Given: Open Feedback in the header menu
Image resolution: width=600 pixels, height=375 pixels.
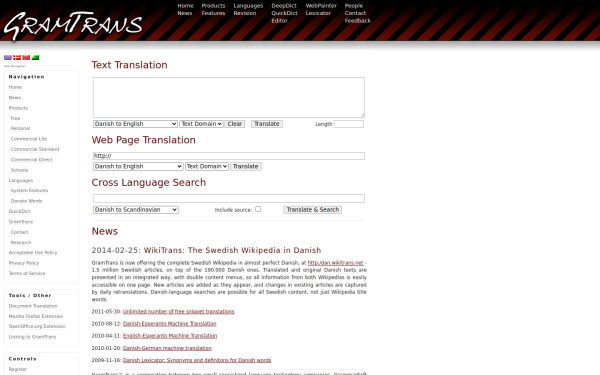Looking at the screenshot, I should [357, 21].
